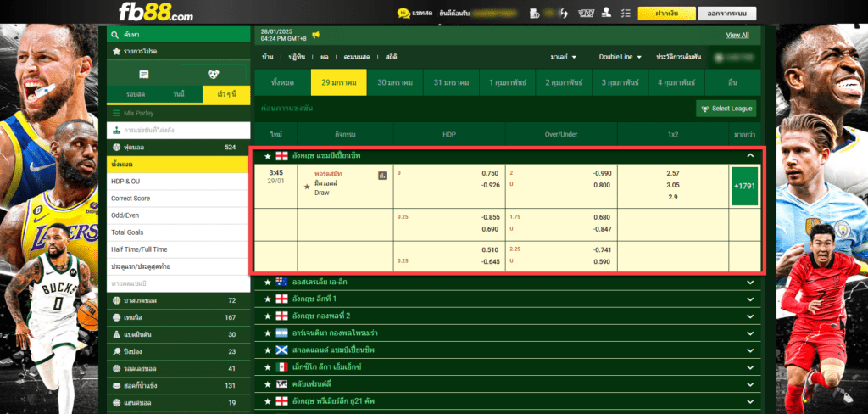
Task: Favorite the คลับเฟรนด์ลี่ league star
Action: (267, 383)
